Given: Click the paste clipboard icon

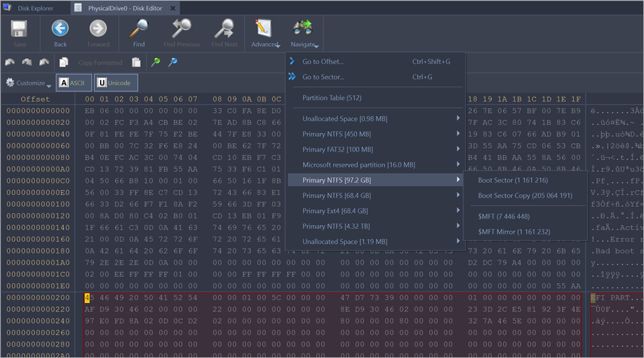Looking at the screenshot, I should click(136, 62).
